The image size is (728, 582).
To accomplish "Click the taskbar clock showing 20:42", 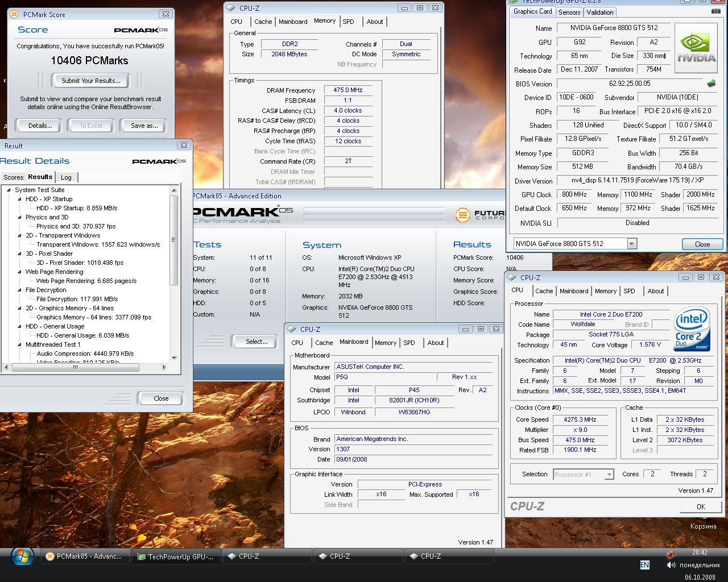I will 700,552.
